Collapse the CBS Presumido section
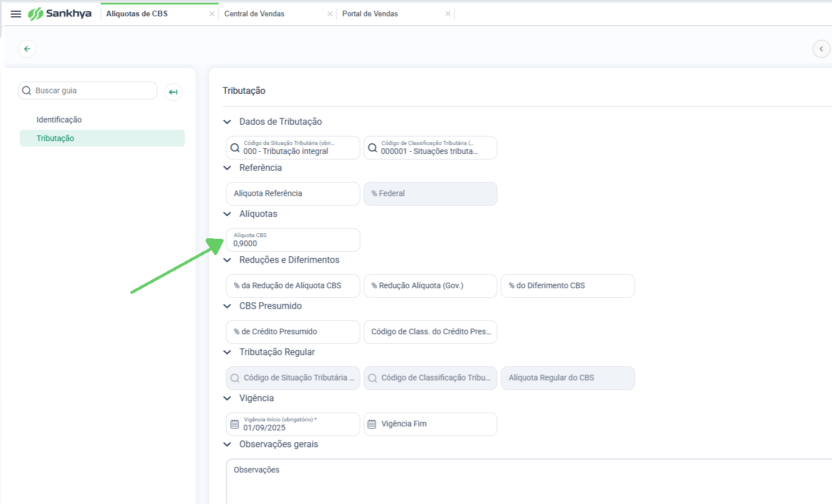Screen dimensions: 832x504 tap(227, 306)
